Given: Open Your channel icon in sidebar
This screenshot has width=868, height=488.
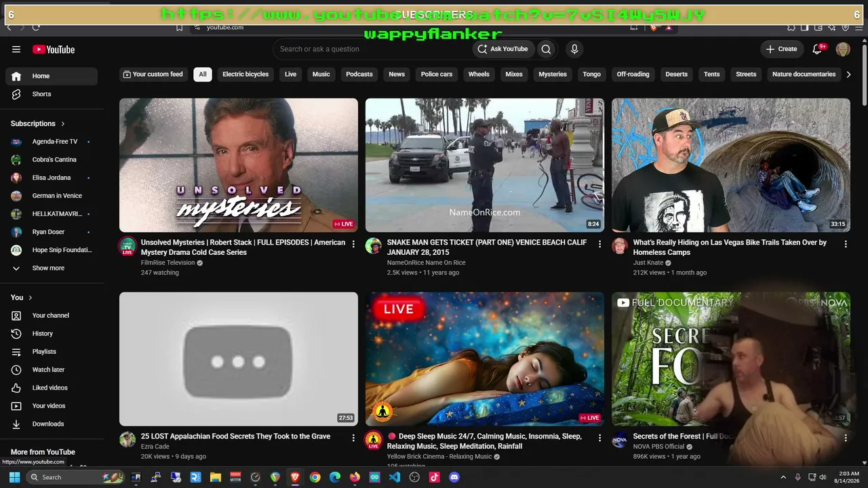Looking at the screenshot, I should [16, 316].
